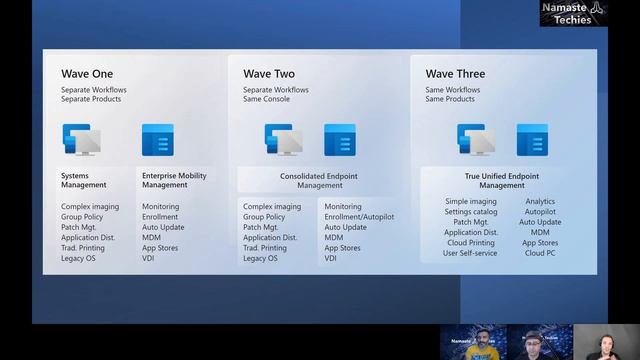Click the Wave One heading
The height and width of the screenshot is (360, 640).
[x=87, y=74]
